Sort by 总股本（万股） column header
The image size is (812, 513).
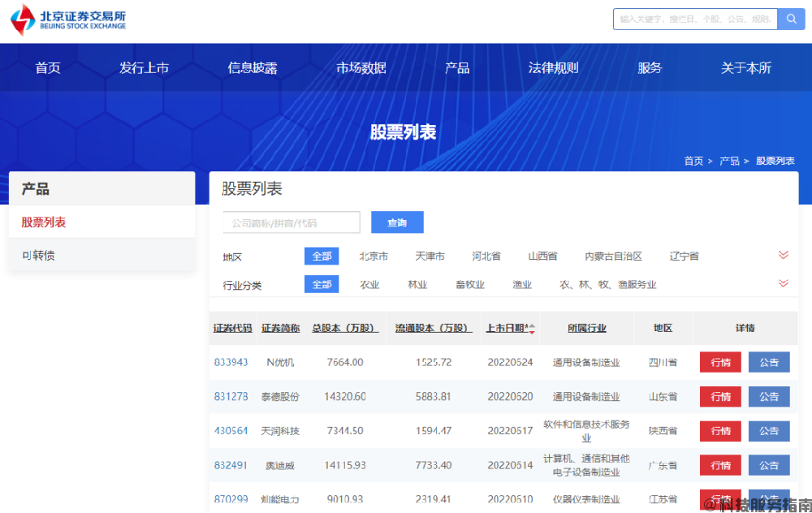345,328
